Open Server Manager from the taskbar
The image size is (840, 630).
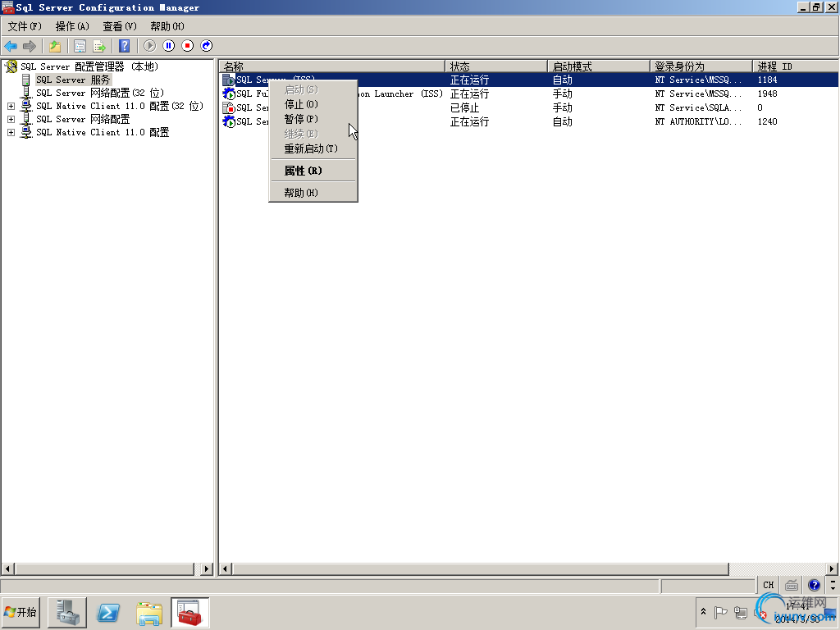point(67,613)
